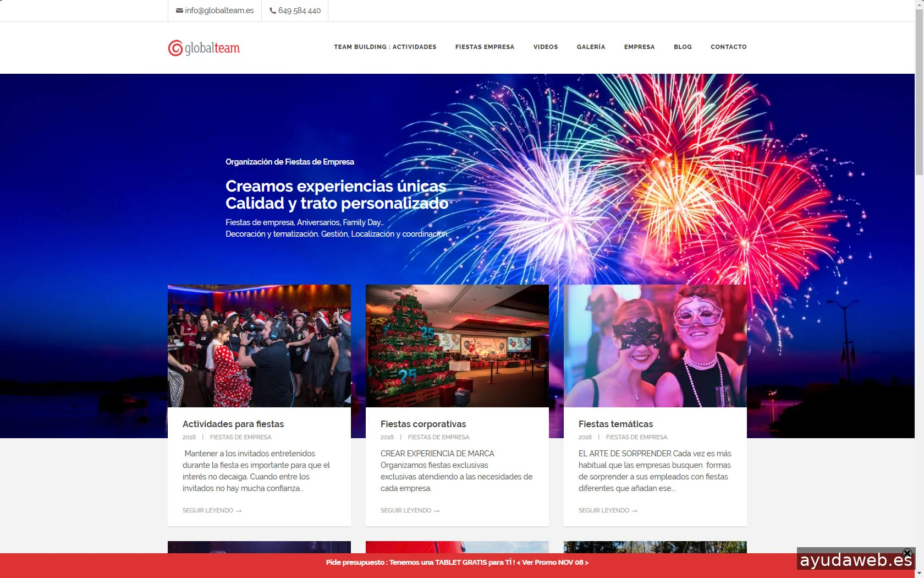Click the red tablet promo banner
Viewport: 924px width, 578px height.
457,563
